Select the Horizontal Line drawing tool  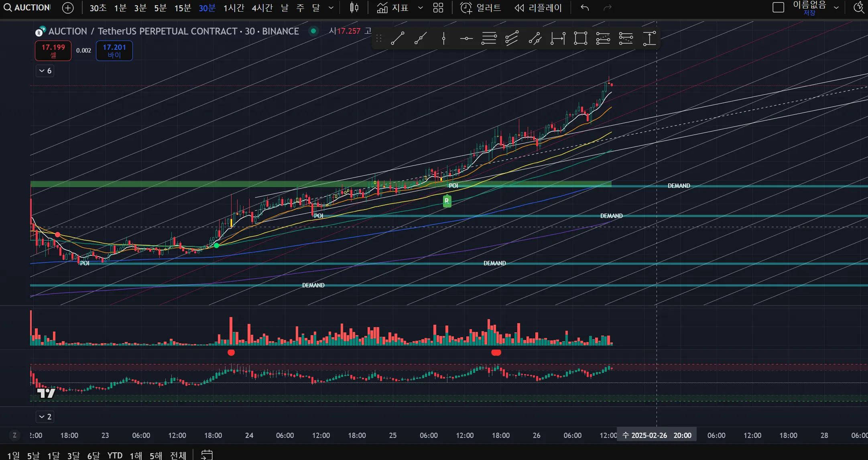[466, 39]
